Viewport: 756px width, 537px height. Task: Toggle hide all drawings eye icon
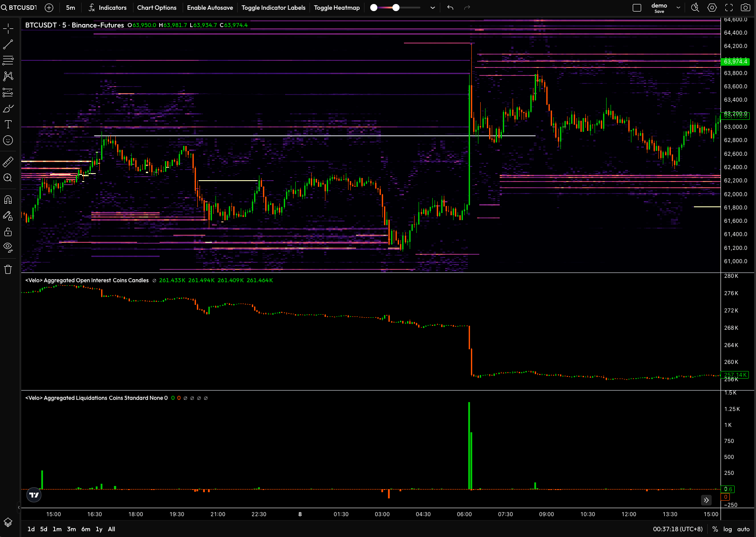[8, 247]
